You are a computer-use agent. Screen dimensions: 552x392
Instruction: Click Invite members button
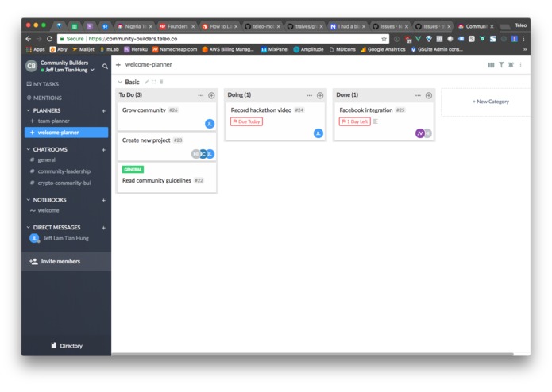(66, 262)
